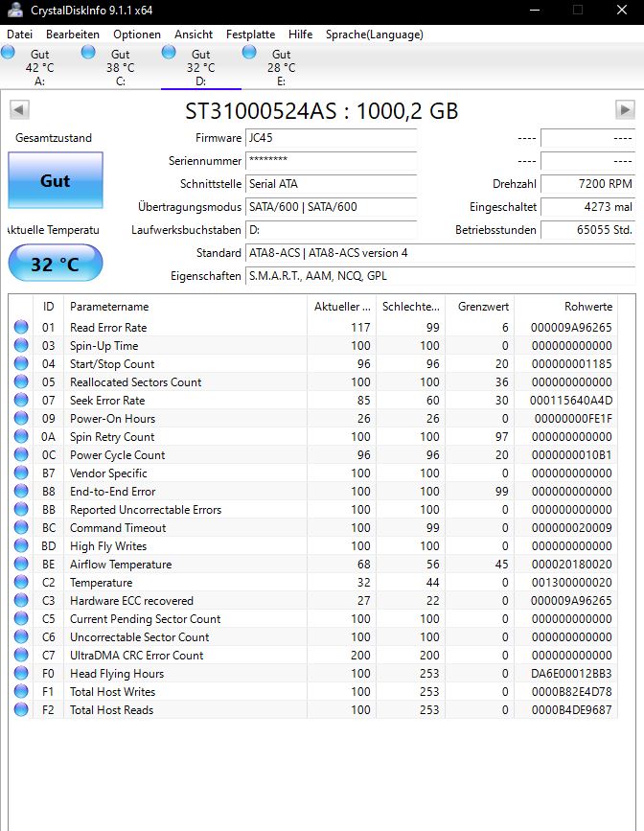The width and height of the screenshot is (644, 831).
Task: Click the Standard ATA8-ACS field
Action: (440, 253)
